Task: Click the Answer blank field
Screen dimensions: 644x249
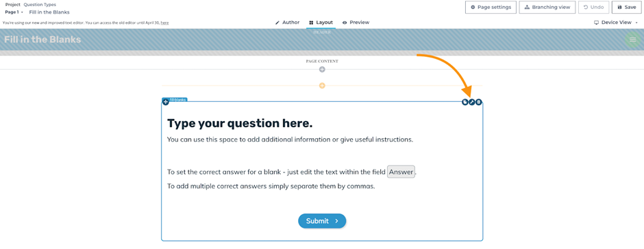Action: pos(401,172)
